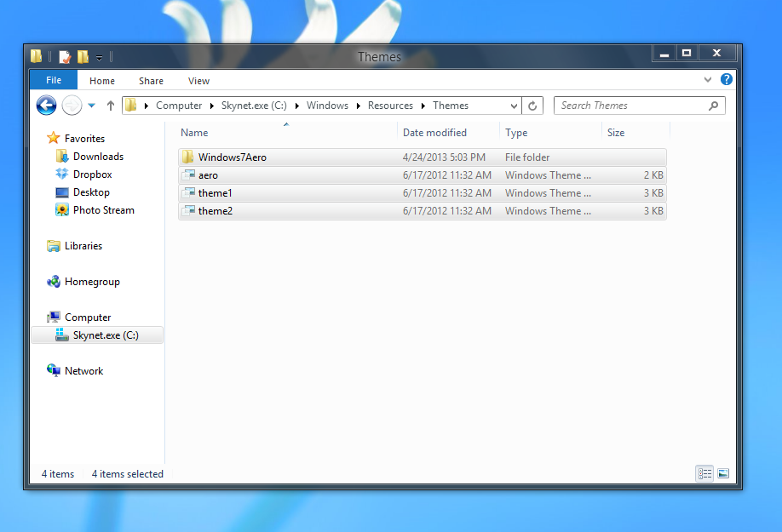Click the 2 KB size of aero
This screenshot has width=782, height=532.
click(653, 175)
